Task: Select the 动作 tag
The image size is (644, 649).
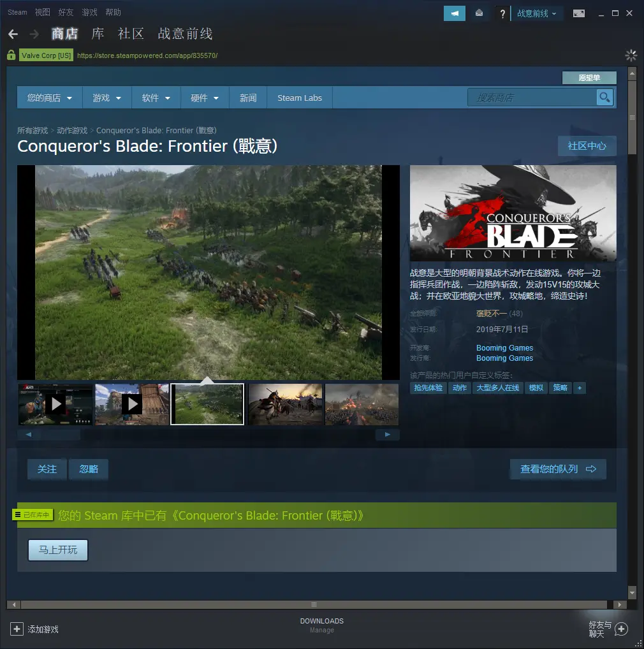Action: [x=460, y=388]
